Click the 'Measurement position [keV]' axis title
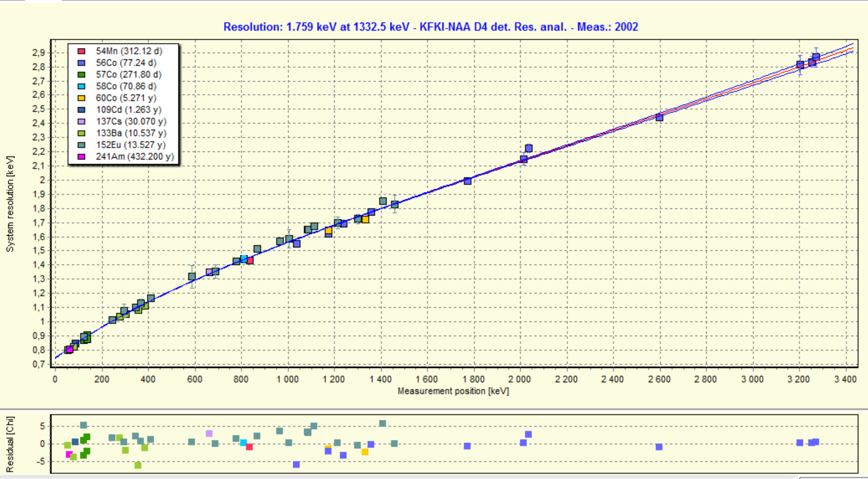The height and width of the screenshot is (479, 868). click(x=453, y=391)
